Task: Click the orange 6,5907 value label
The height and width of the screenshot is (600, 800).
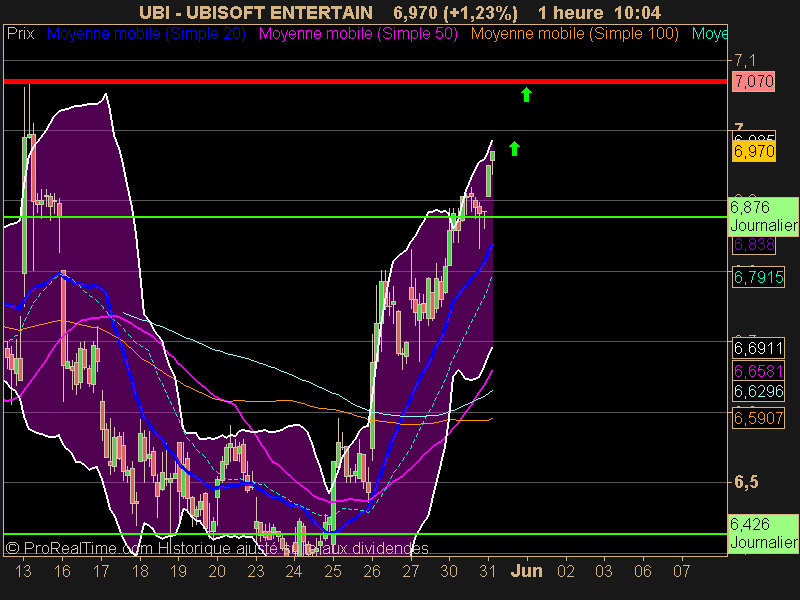Action: tap(759, 418)
